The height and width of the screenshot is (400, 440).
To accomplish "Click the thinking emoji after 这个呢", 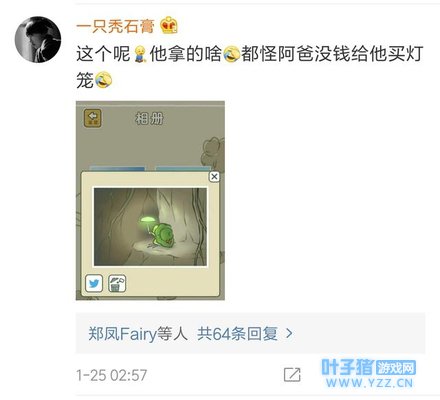I will click(x=140, y=54).
